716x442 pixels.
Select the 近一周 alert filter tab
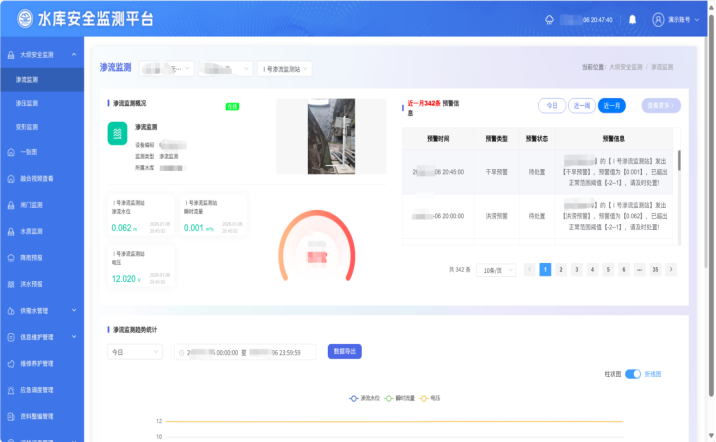(x=582, y=105)
